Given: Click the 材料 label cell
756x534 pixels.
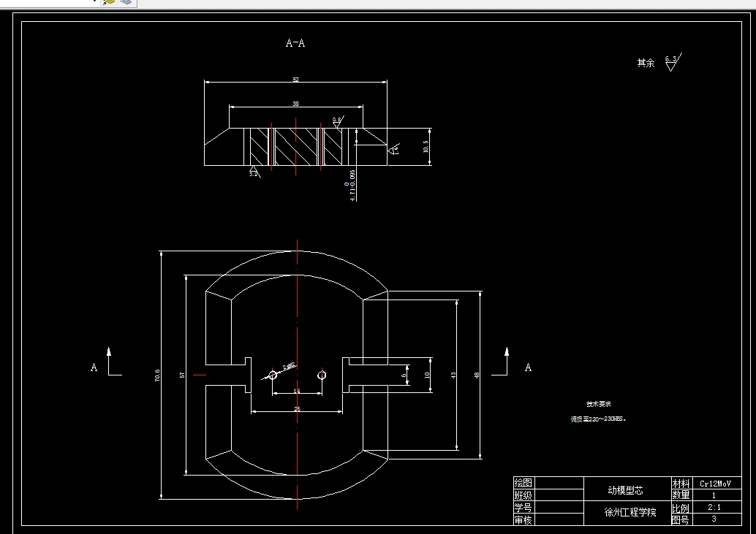Looking at the screenshot, I should click(681, 484).
